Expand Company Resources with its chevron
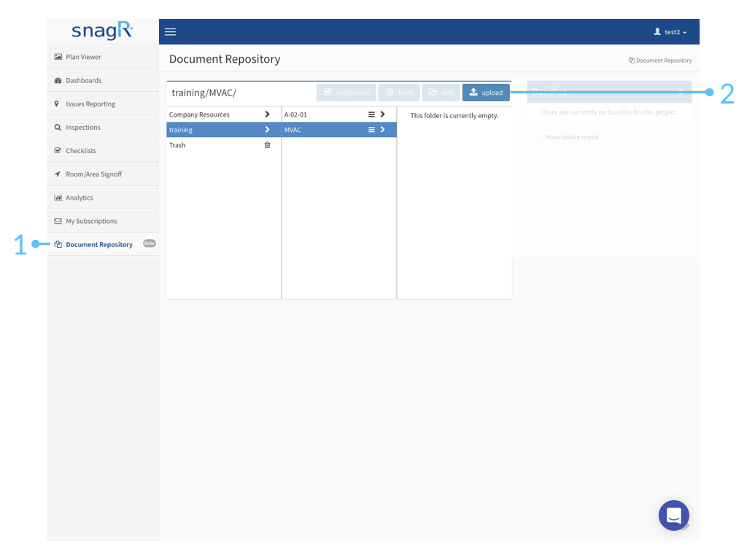 267,114
